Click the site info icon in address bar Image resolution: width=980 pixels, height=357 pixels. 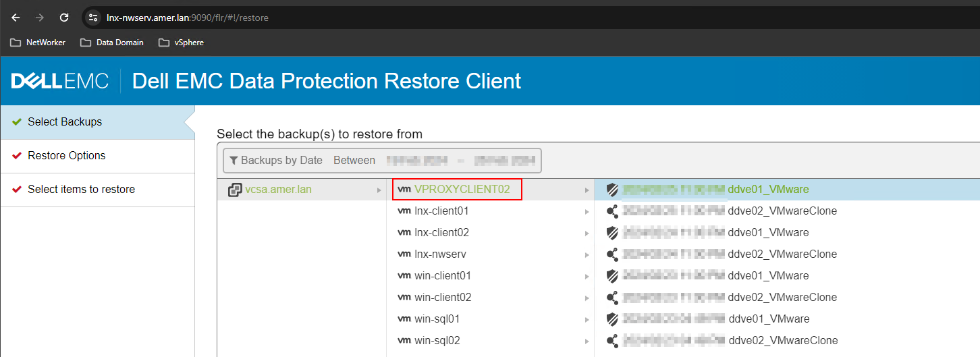[x=94, y=18]
